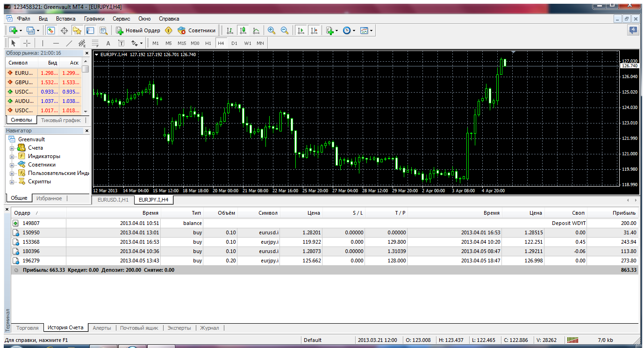The width and height of the screenshot is (644, 348).
Task: Close the Обзор рынка panel
Action: tap(86, 53)
